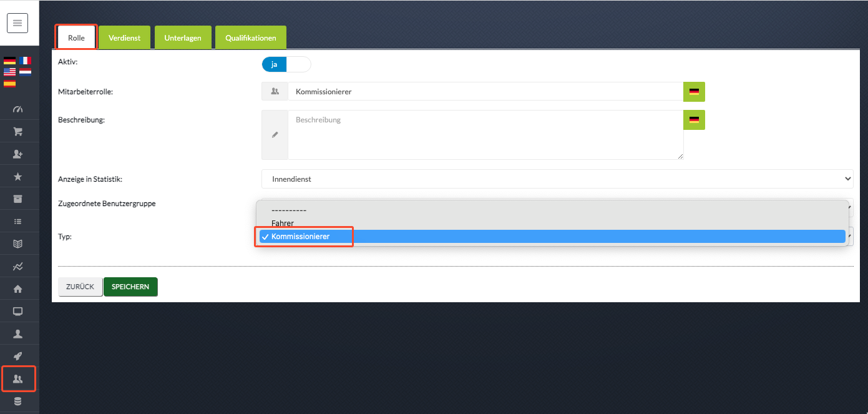Viewport: 868px width, 414px height.
Task: Open the book sidebar icon
Action: click(x=18, y=244)
